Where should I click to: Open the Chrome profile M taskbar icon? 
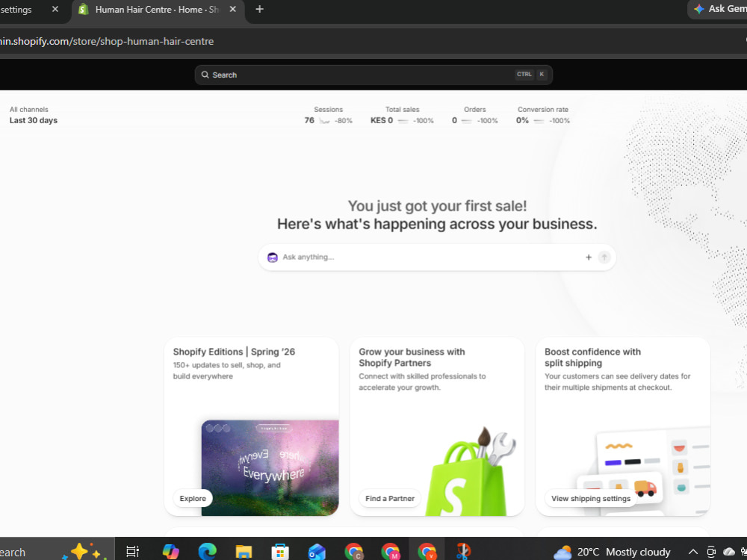click(x=390, y=552)
